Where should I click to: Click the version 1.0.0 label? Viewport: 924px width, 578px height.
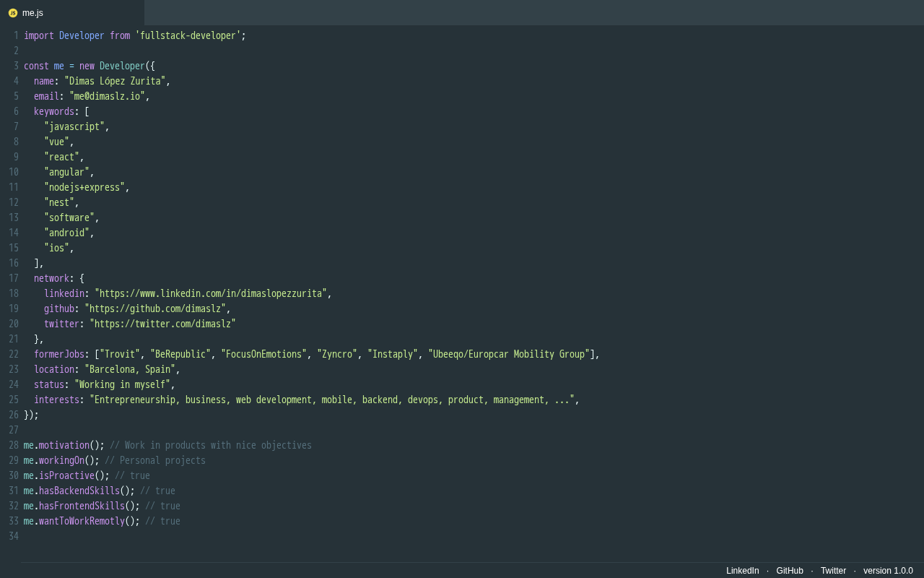[x=888, y=571]
